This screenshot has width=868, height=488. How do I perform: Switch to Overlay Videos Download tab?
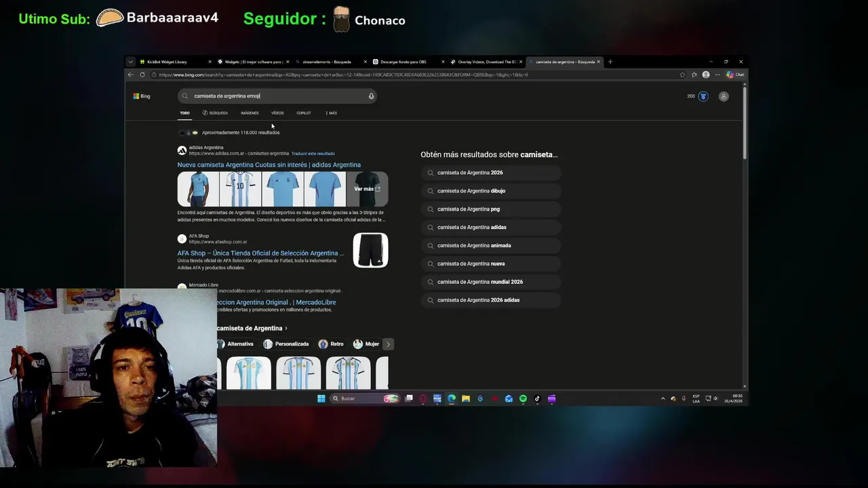pyautogui.click(x=486, y=62)
